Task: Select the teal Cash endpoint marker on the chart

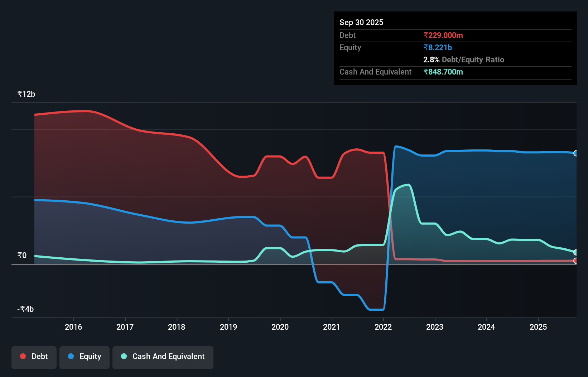Action: (576, 252)
